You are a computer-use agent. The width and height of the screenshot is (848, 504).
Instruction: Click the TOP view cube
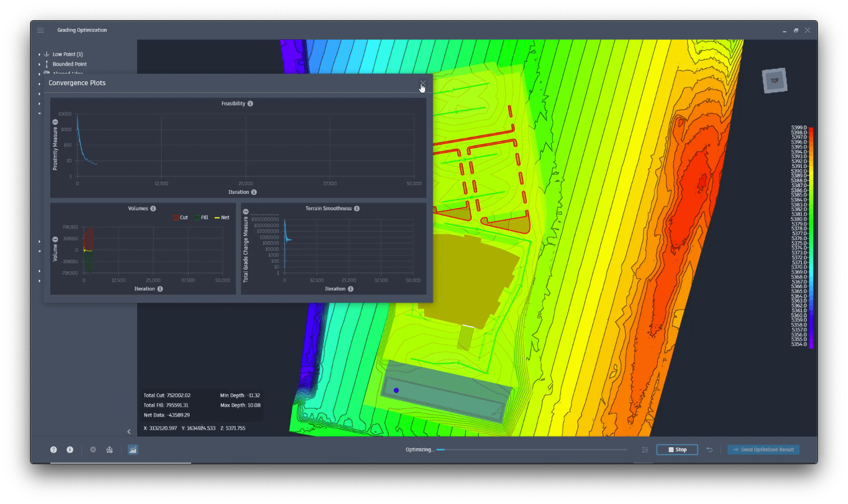click(x=774, y=81)
